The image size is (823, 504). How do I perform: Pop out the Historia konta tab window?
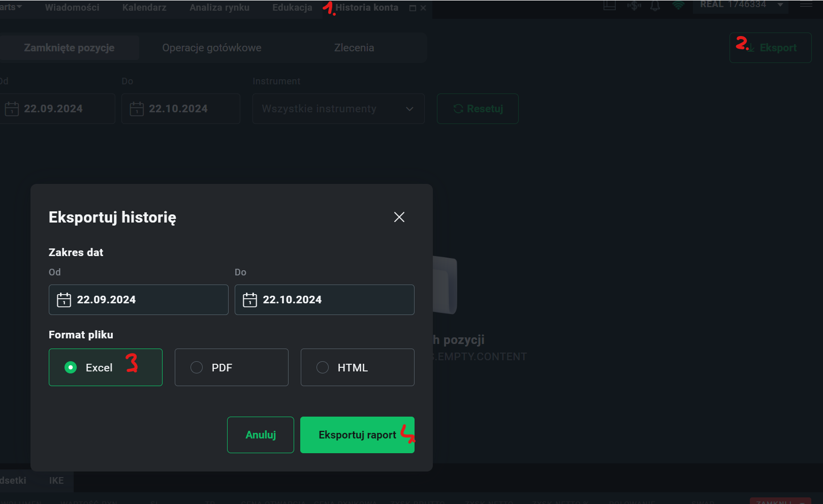tap(413, 8)
